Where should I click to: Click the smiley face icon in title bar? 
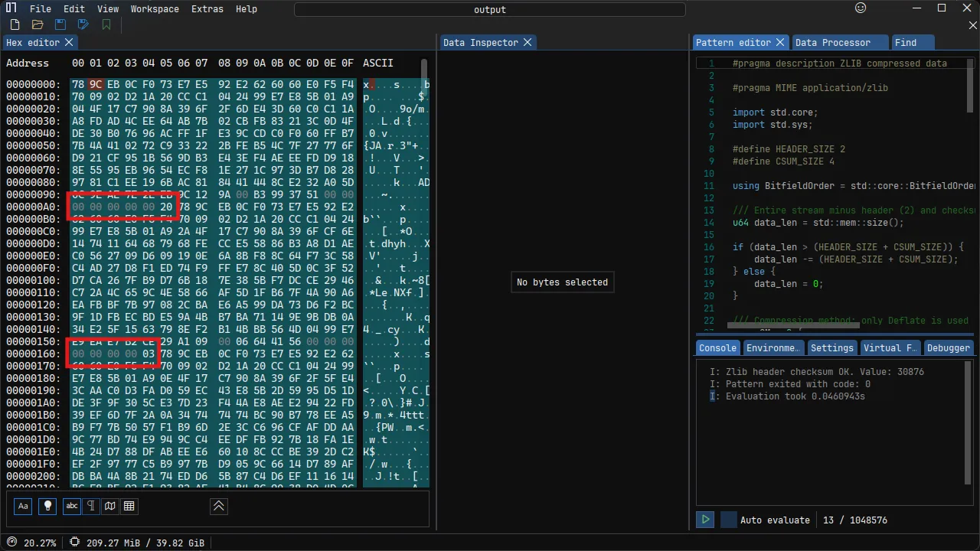(x=861, y=8)
